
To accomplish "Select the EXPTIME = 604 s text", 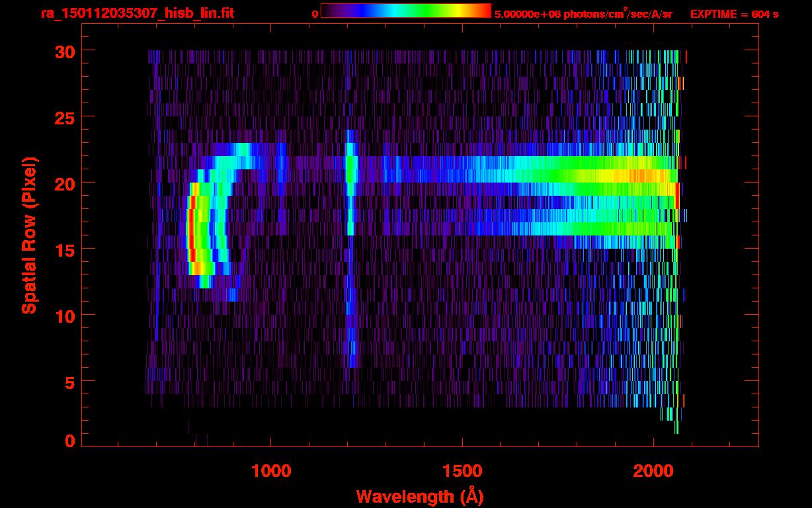I will pos(734,14).
